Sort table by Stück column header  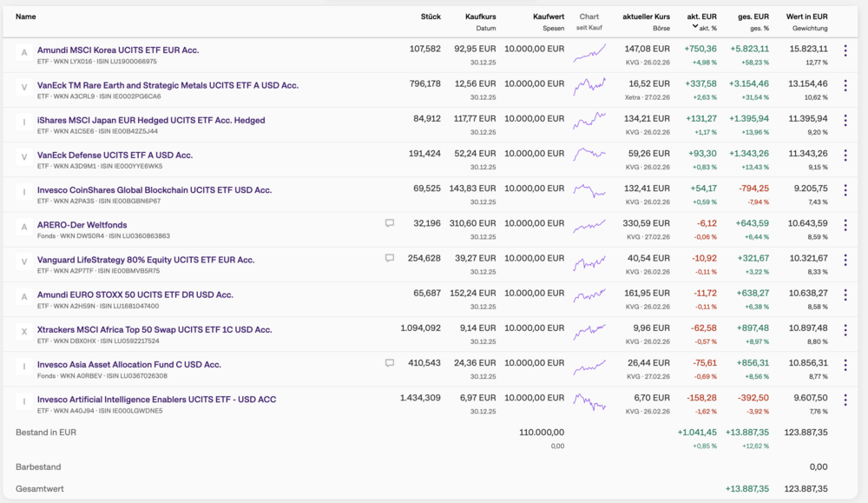[x=431, y=17]
